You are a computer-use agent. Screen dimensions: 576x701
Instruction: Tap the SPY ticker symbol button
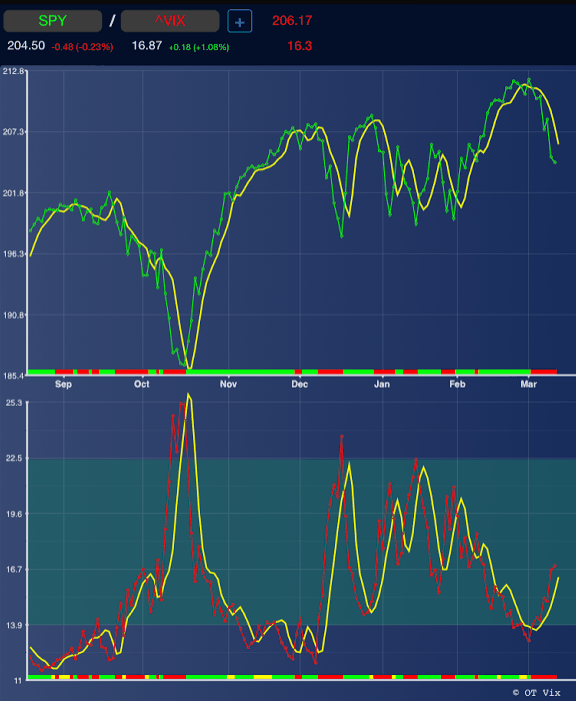tap(52, 21)
